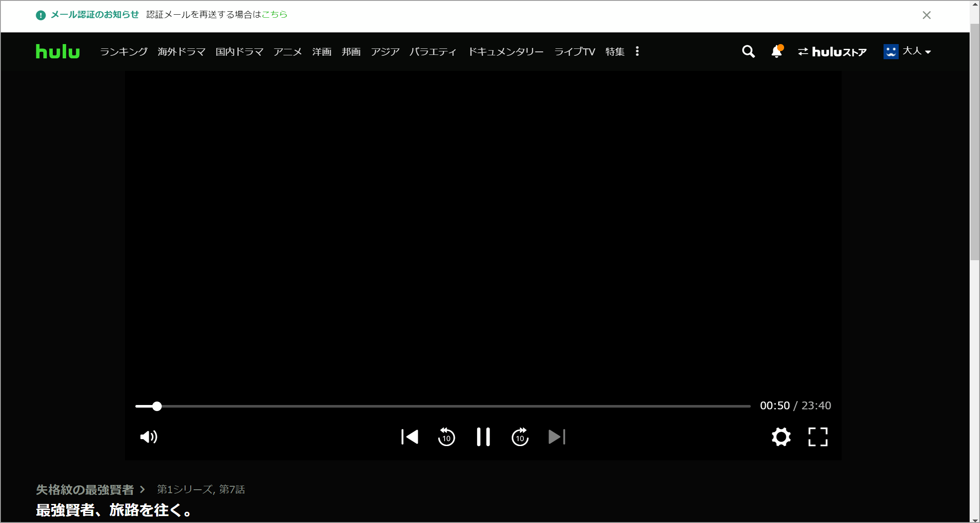This screenshot has height=523, width=980.
Task: Open notifications bell
Action: [x=777, y=52]
